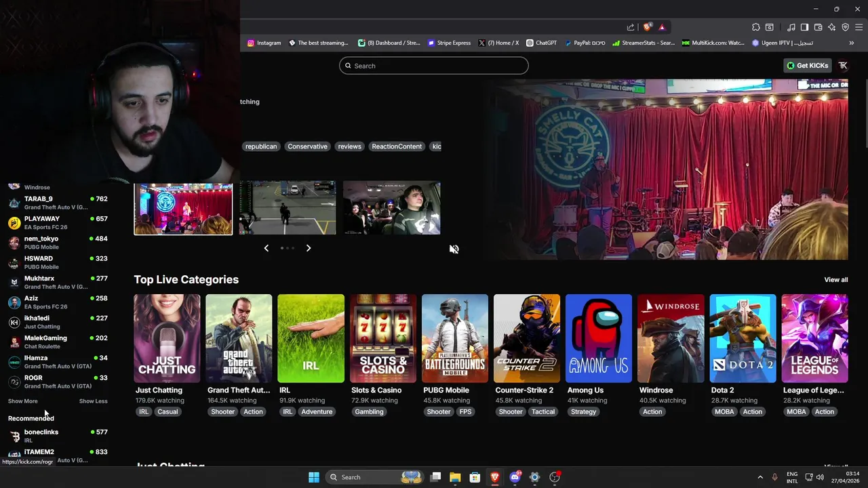Open the Dota 2 category card
Viewport: 868px width, 488px height.
[x=743, y=338]
